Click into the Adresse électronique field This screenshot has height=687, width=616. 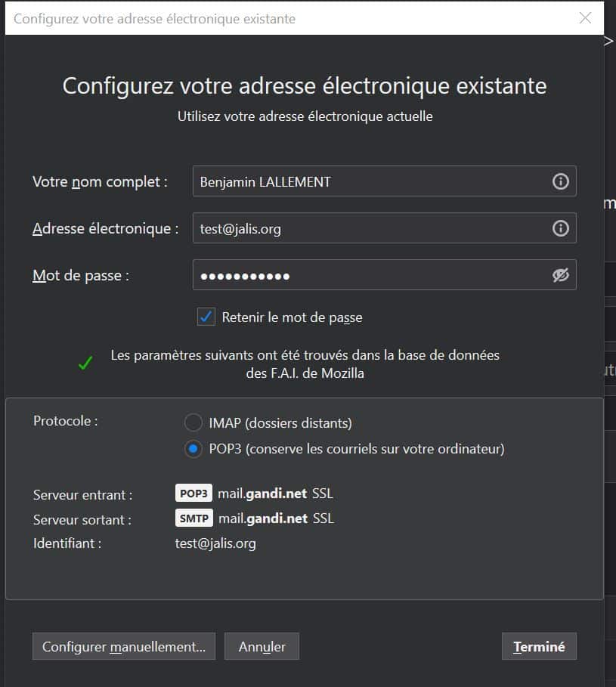coord(370,228)
